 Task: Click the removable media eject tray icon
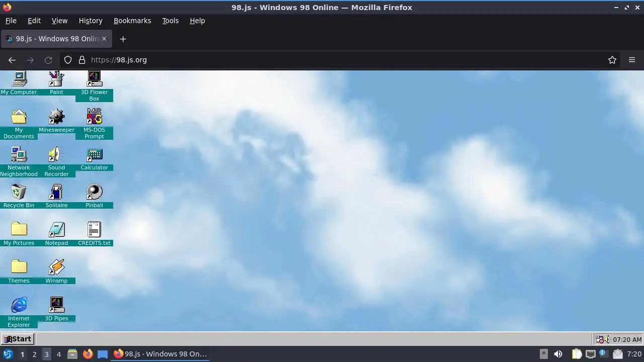[543, 354]
